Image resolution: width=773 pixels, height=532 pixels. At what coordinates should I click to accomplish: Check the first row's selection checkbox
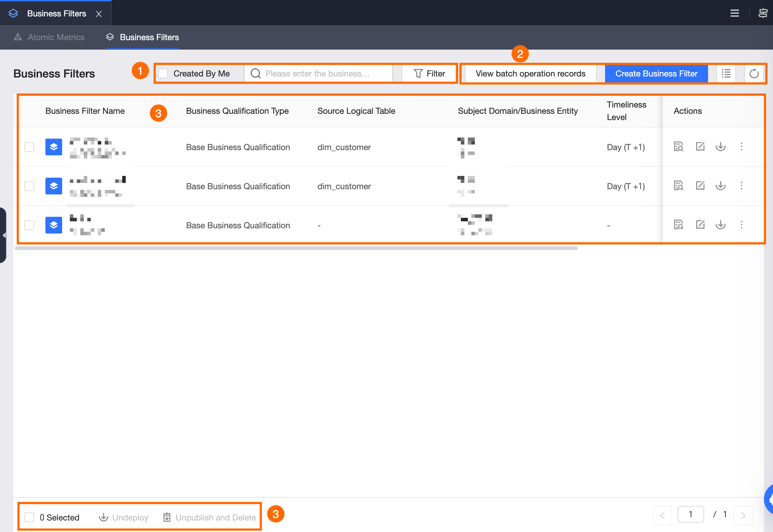click(x=29, y=147)
